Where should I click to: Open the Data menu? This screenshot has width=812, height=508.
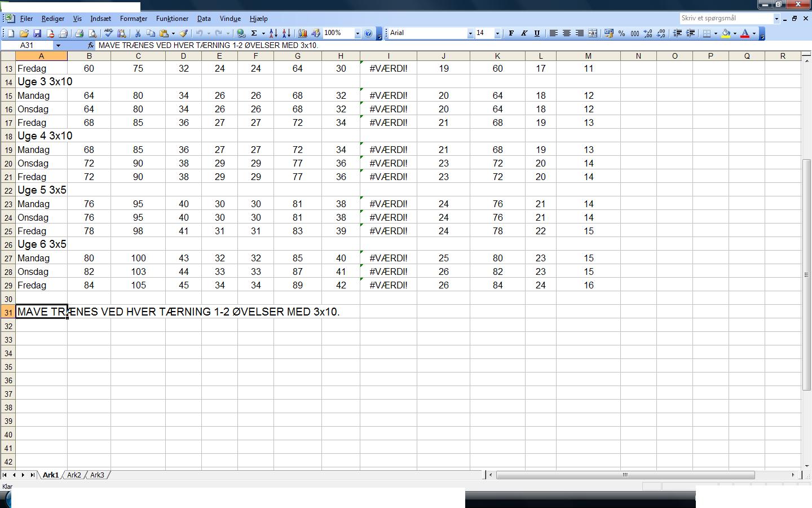(204, 19)
